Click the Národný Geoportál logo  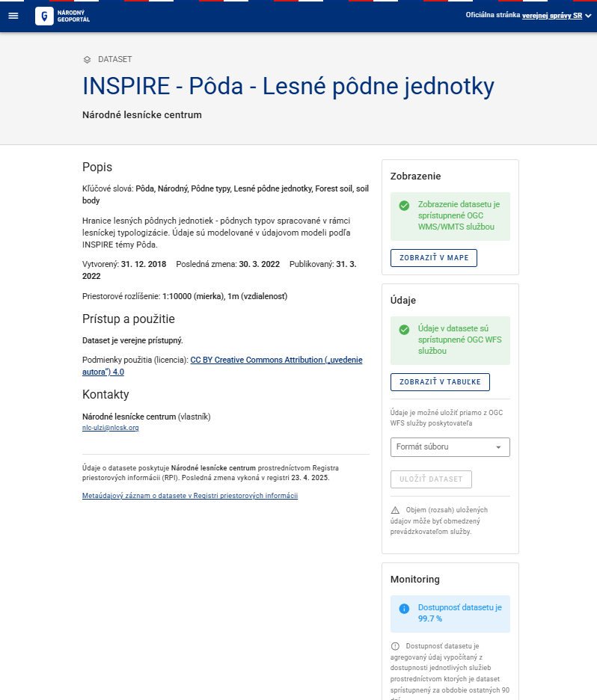pyautogui.click(x=63, y=16)
